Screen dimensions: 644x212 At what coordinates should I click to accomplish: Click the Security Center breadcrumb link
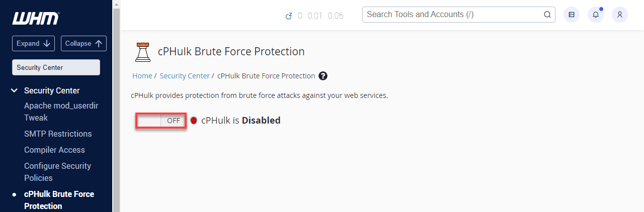tap(185, 76)
